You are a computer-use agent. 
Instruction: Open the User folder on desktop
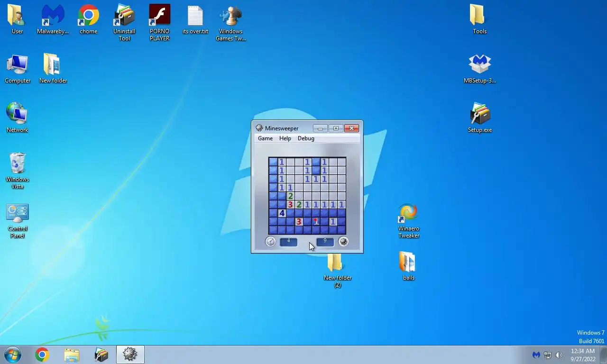pyautogui.click(x=17, y=19)
